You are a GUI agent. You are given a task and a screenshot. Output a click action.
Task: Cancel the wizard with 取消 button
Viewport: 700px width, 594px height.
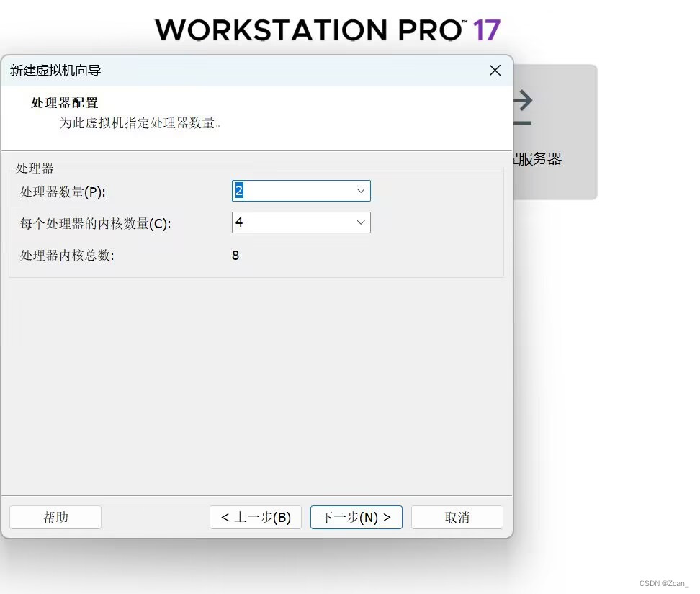pos(457,517)
